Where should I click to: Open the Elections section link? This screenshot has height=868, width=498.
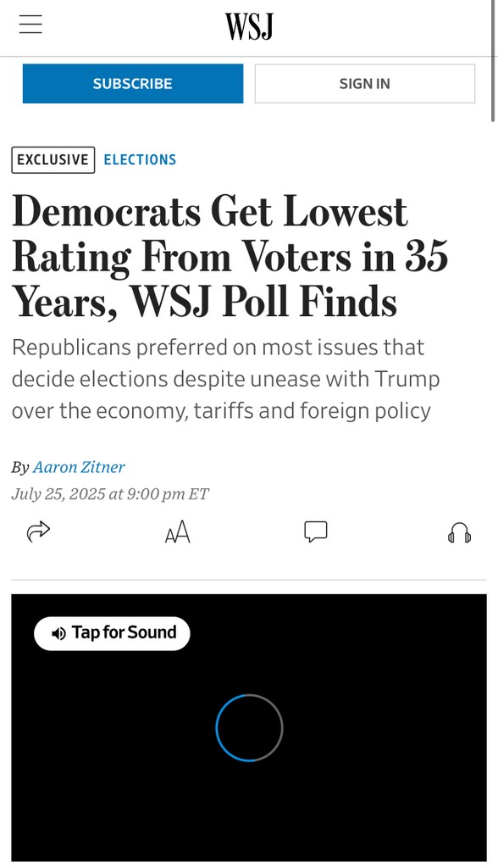coord(140,160)
